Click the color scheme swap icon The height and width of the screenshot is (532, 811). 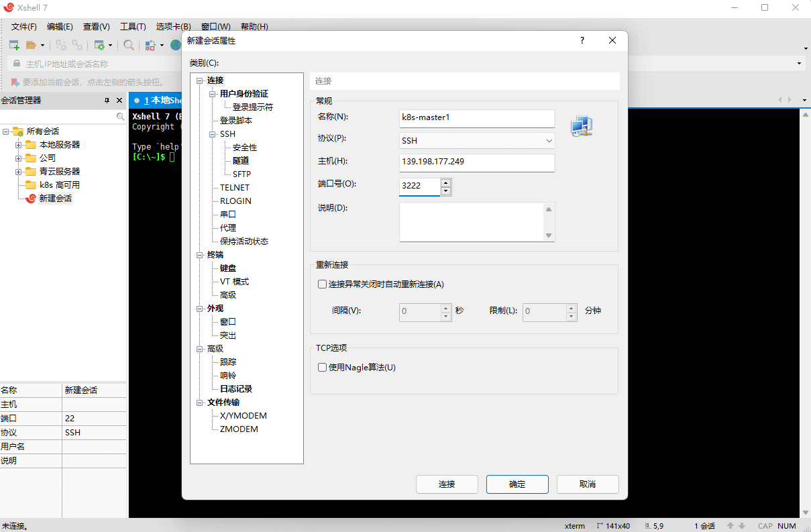coord(150,45)
